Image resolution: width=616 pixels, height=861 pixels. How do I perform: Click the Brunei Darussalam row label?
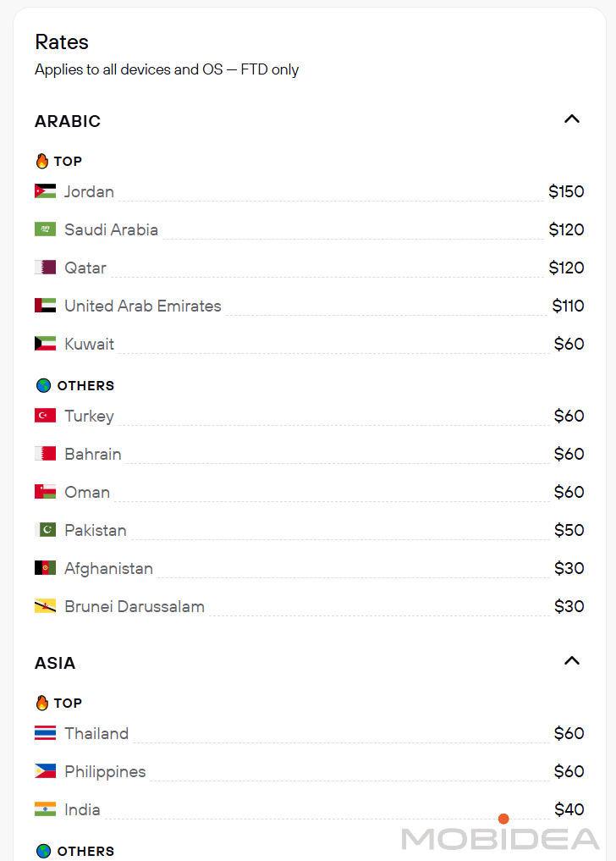(x=135, y=606)
